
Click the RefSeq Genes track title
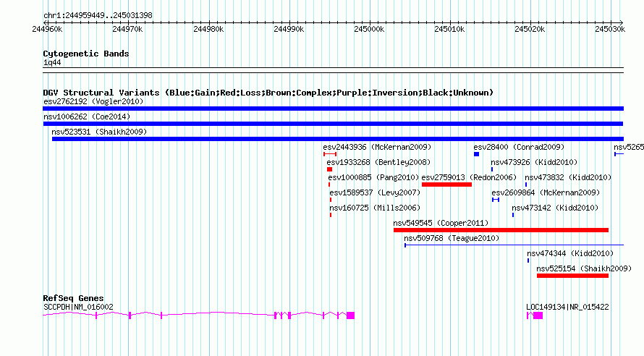pos(73,298)
